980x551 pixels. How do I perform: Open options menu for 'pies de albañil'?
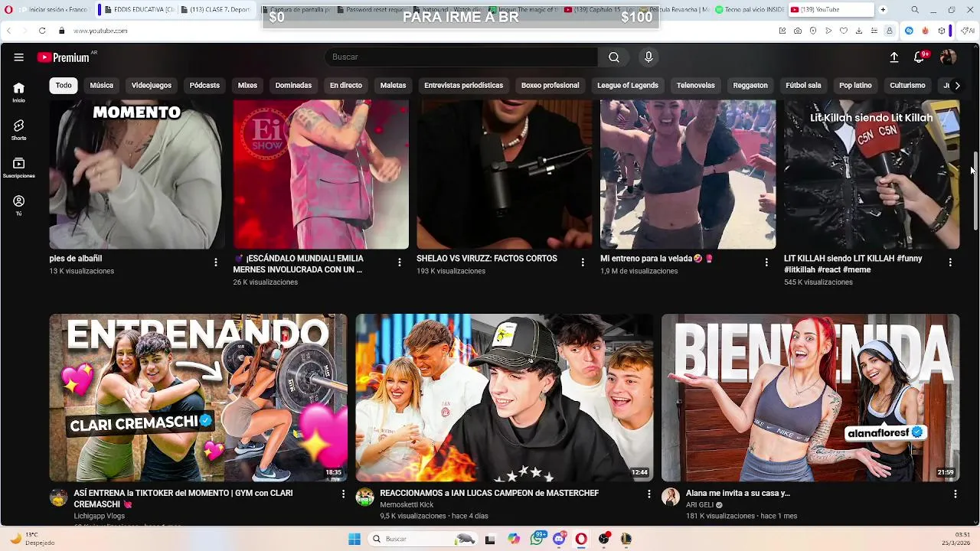tap(215, 262)
